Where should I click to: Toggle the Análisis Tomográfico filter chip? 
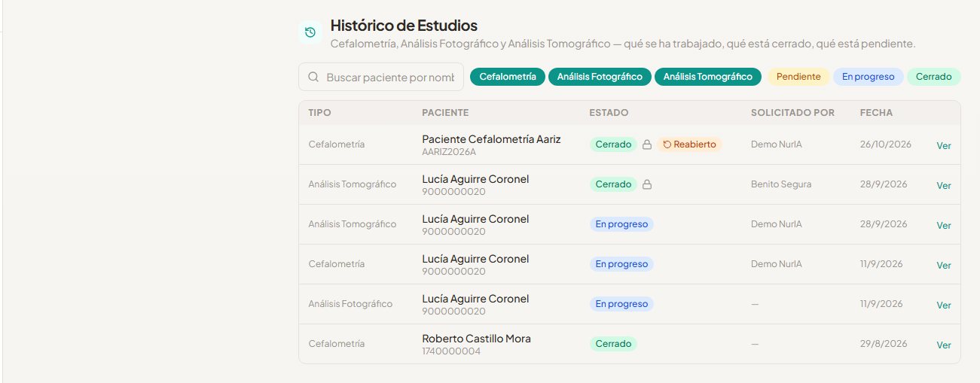pos(708,77)
